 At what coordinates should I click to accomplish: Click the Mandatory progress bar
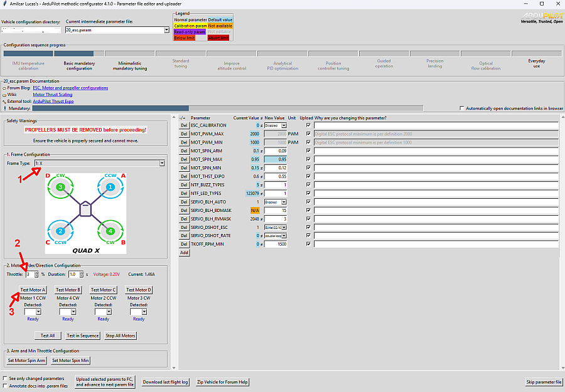click(x=227, y=109)
